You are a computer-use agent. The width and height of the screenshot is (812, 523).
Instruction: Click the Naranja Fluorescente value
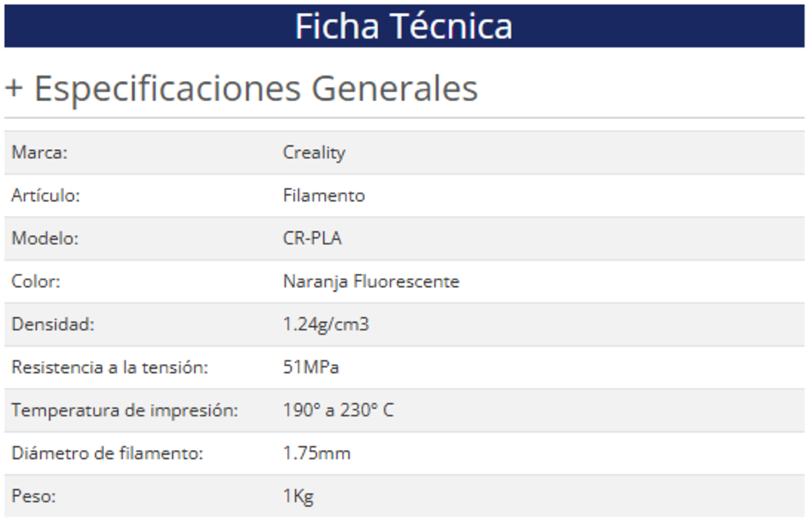click(371, 282)
